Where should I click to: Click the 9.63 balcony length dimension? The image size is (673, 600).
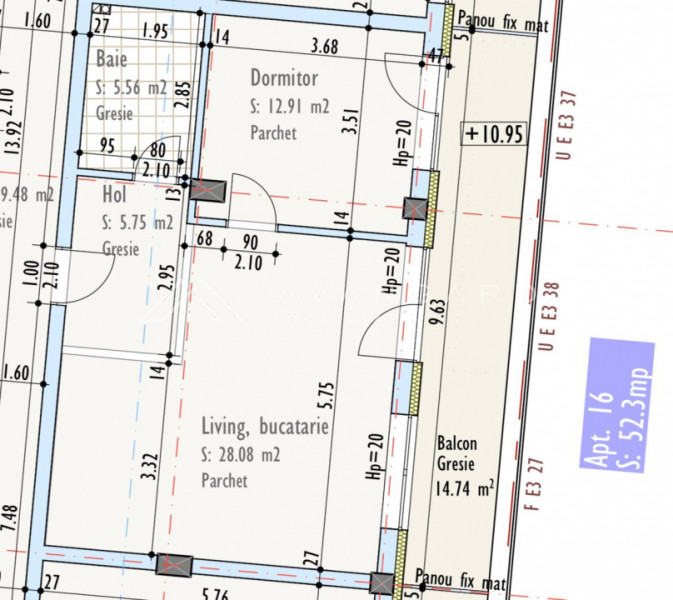tap(438, 312)
